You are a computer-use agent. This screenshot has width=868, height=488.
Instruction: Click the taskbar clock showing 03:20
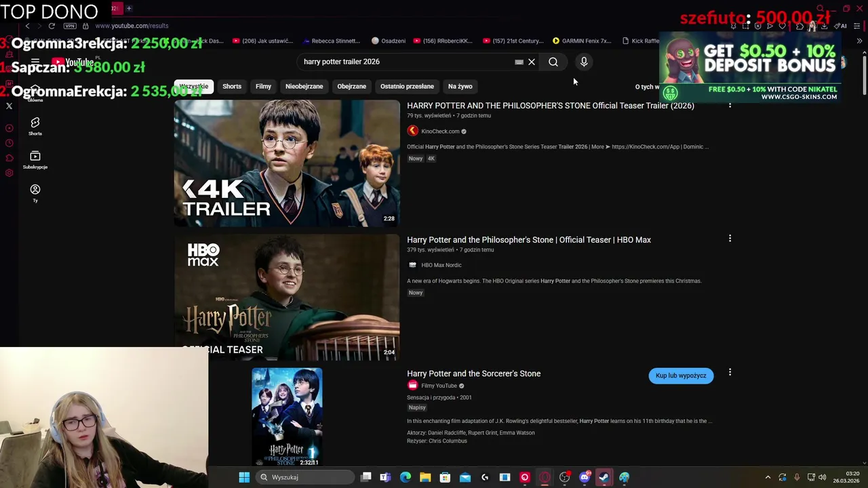point(847,477)
